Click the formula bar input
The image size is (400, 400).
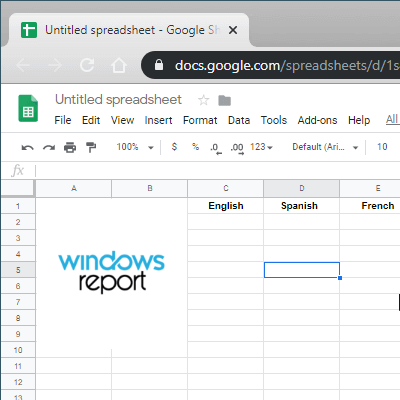[217, 171]
